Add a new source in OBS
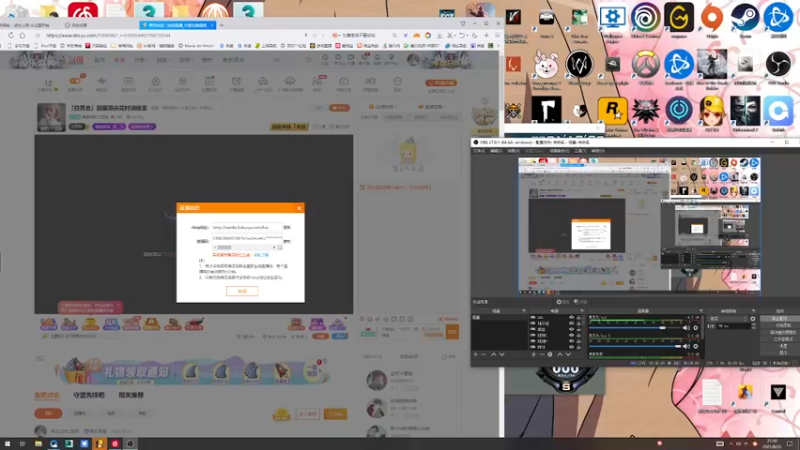 tap(533, 354)
